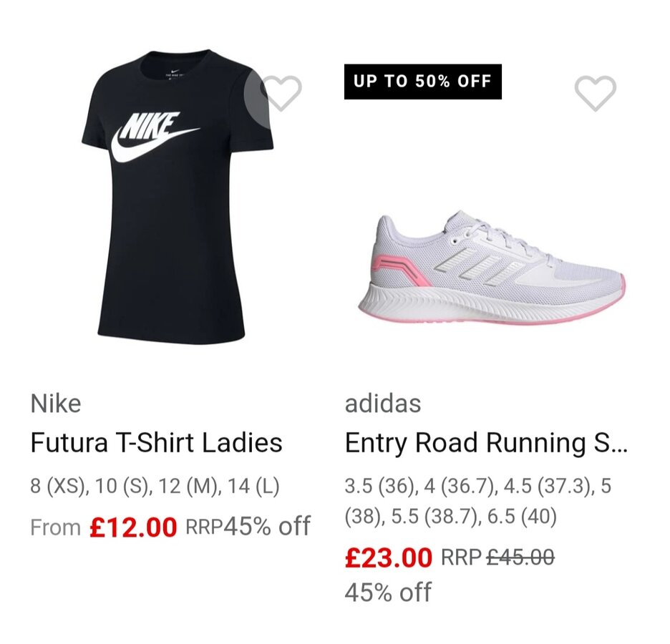Click the RRP 45% off t-shirt discount text
This screenshot has width=670, height=644.
tap(248, 527)
